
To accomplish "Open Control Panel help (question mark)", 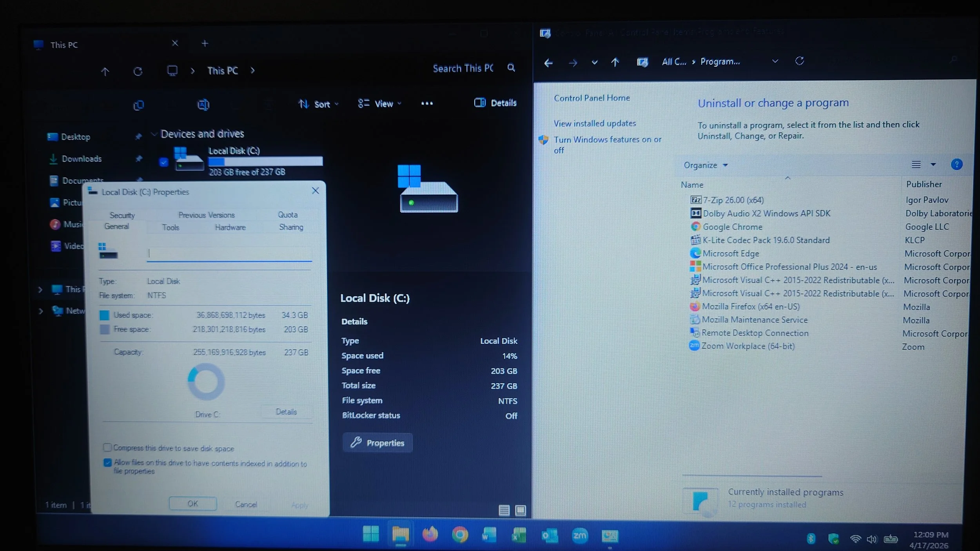I will pyautogui.click(x=956, y=164).
